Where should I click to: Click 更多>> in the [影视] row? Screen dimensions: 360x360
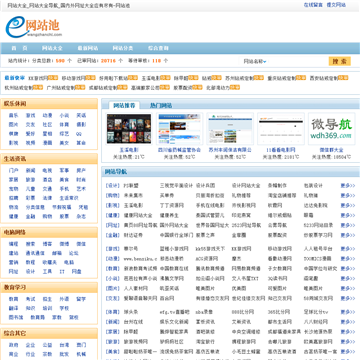click(x=348, y=206)
